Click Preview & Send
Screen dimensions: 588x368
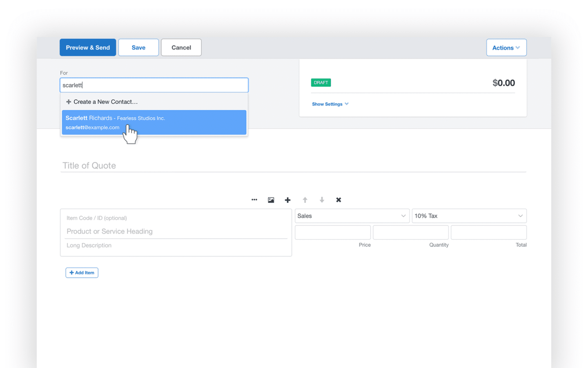87,47
